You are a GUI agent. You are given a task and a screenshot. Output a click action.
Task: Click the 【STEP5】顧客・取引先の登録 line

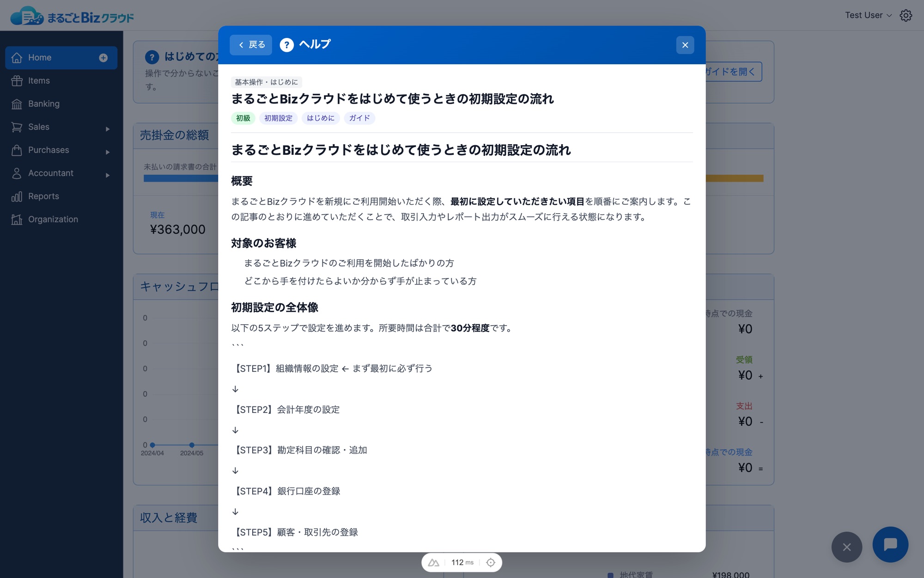pyautogui.click(x=295, y=533)
